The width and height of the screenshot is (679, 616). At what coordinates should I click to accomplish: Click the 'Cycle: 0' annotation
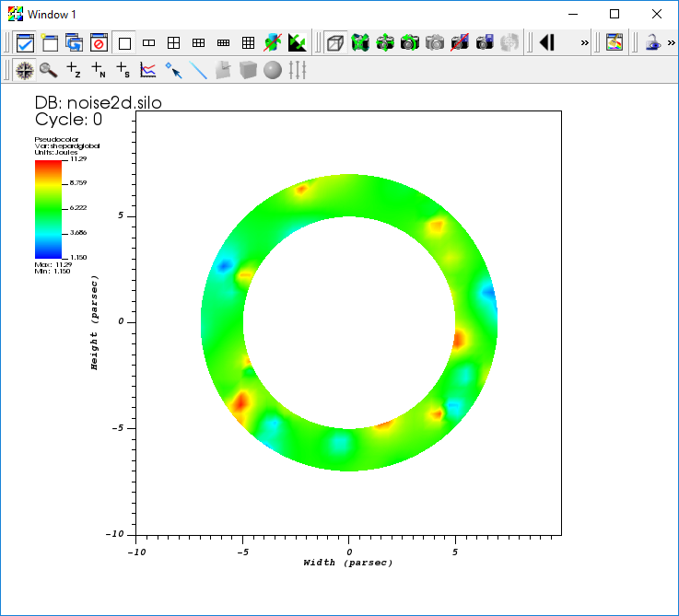point(68,120)
